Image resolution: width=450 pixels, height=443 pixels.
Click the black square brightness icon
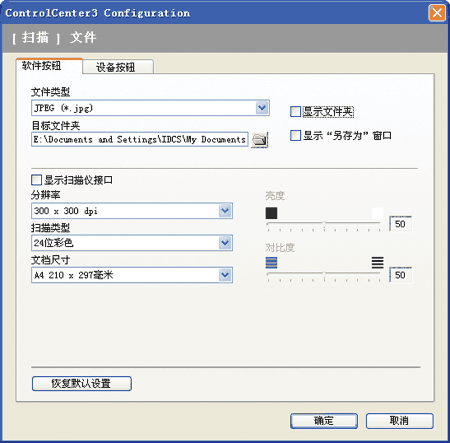click(x=271, y=213)
